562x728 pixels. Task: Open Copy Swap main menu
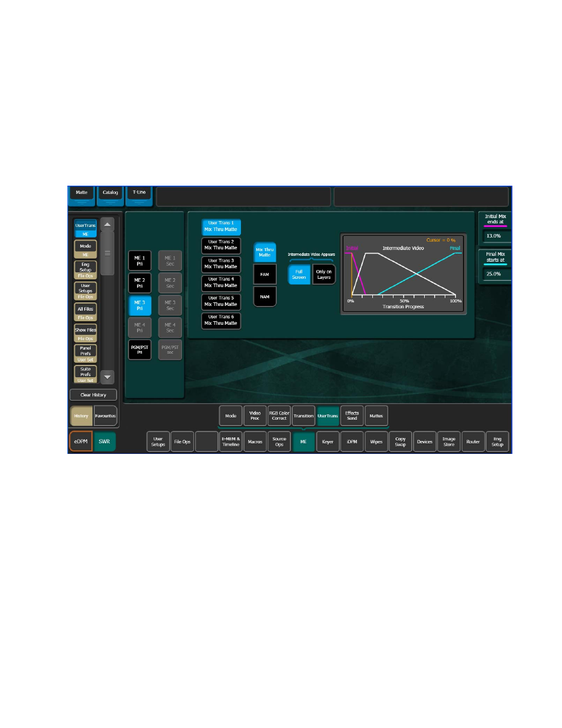click(x=401, y=442)
